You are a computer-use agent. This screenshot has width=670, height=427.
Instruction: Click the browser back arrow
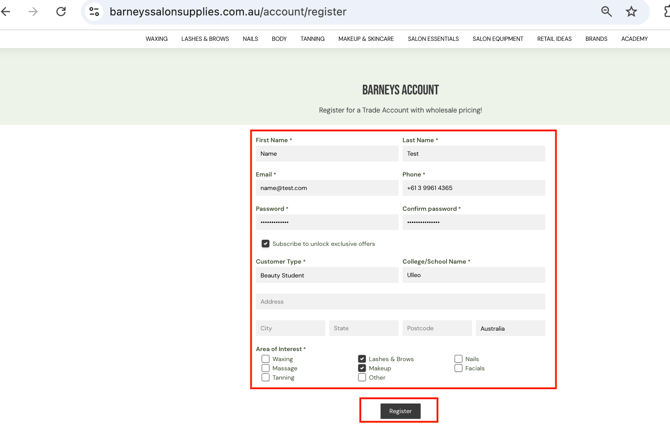click(x=6, y=12)
